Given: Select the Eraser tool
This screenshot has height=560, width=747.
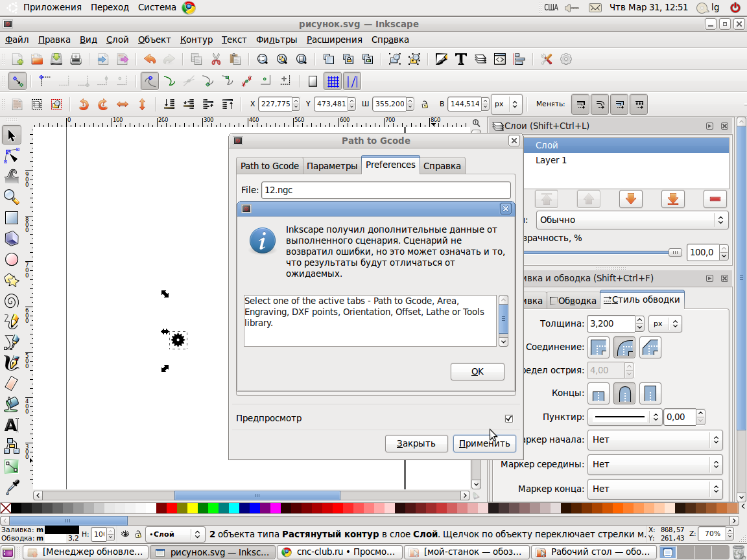Looking at the screenshot, I should (12, 383).
